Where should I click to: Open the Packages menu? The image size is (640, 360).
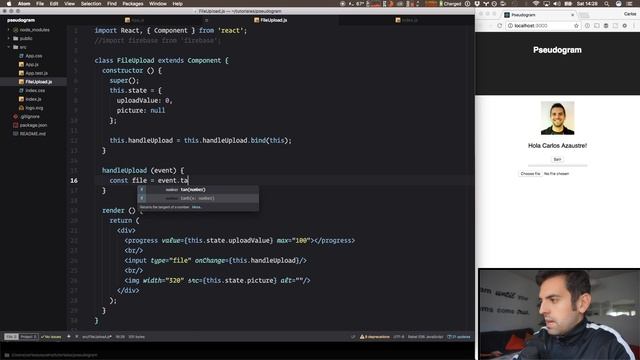[133, 4]
